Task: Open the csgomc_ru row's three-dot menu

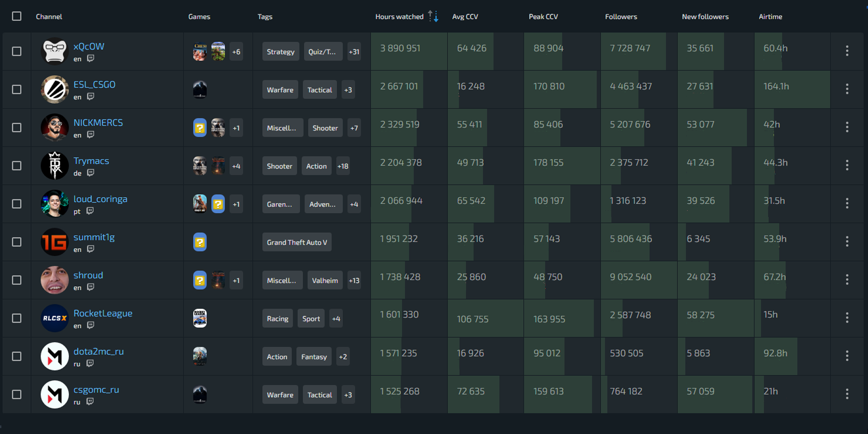Action: click(847, 394)
